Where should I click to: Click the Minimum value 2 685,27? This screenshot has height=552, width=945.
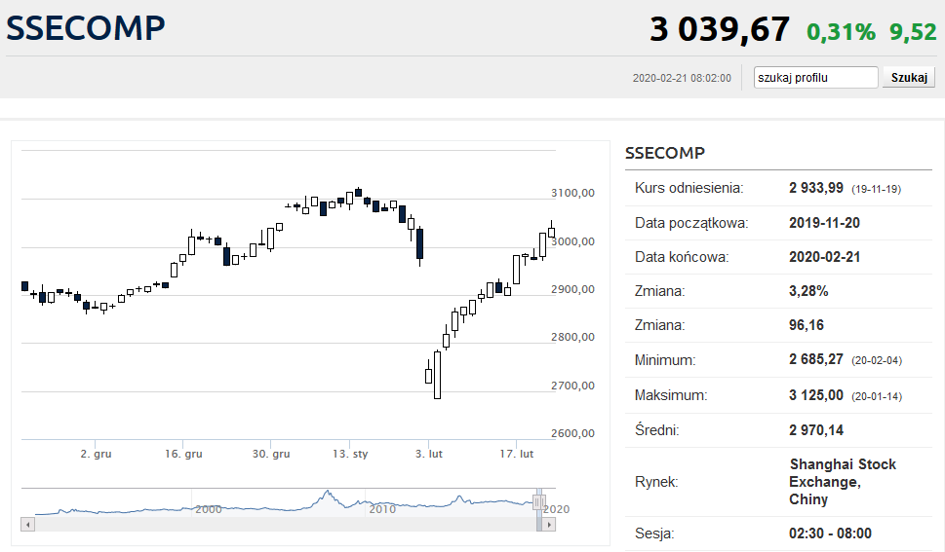pos(816,360)
